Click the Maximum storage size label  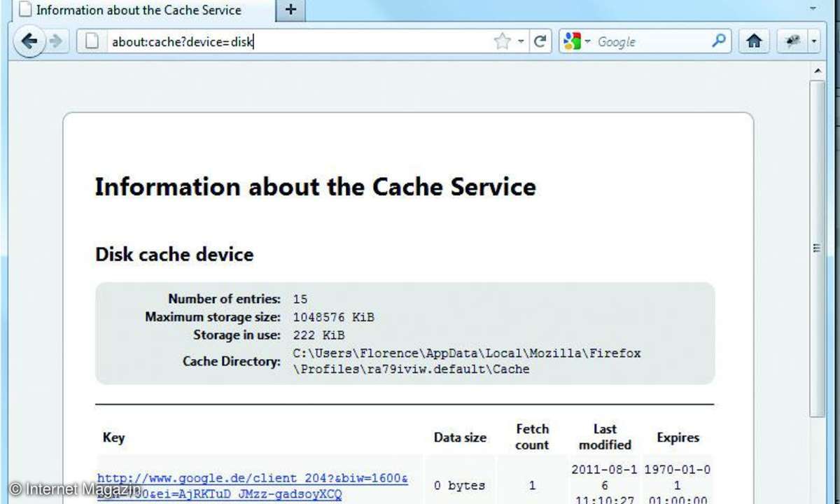[213, 317]
